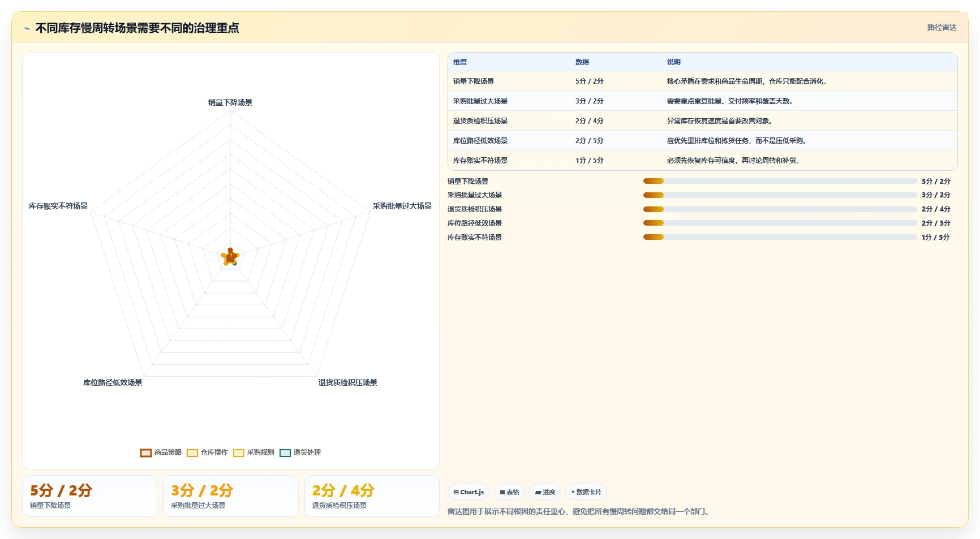The image size is (980, 539).
Task: Click the 库位路径低效场景 progress bar
Action: 780,223
